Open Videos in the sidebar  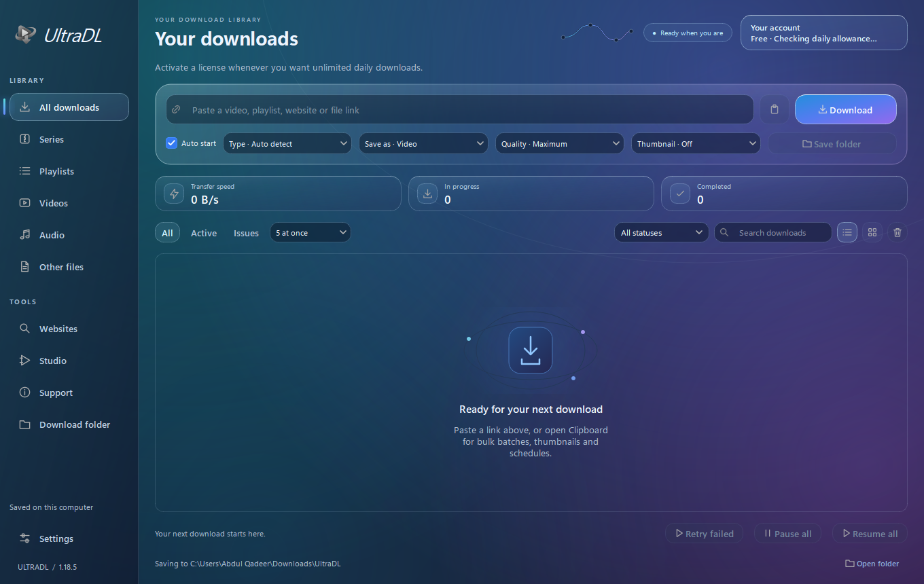tap(69, 202)
